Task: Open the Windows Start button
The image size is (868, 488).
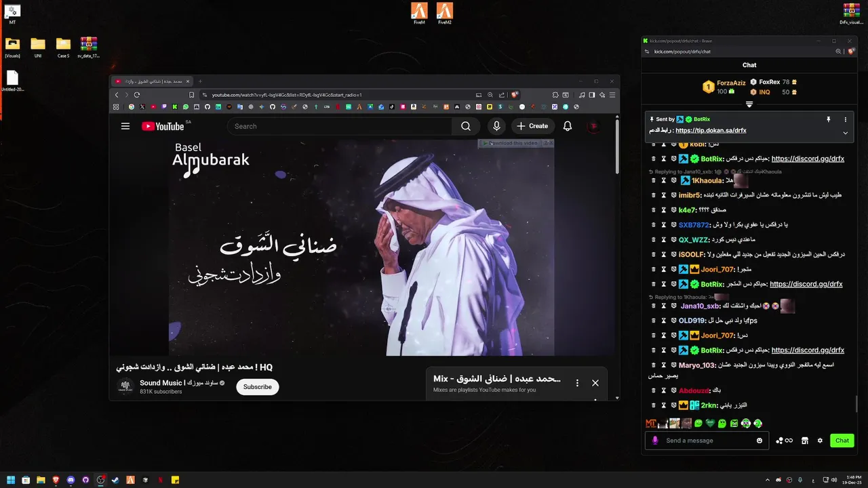Action: [x=12, y=480]
